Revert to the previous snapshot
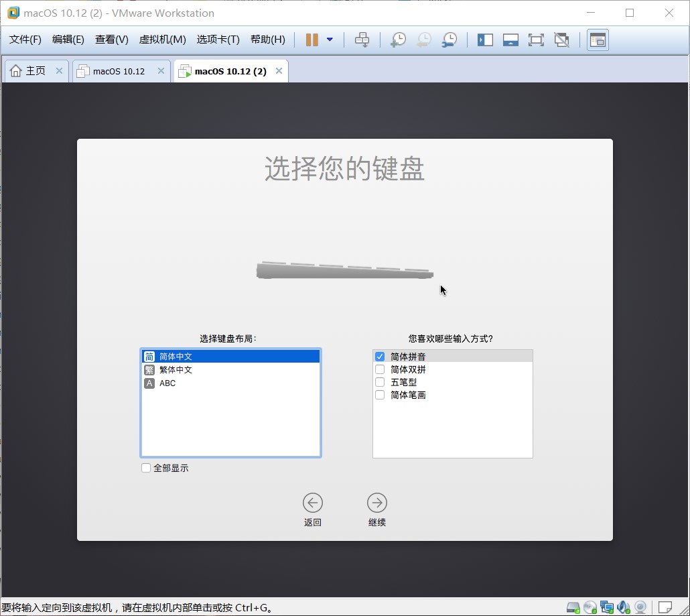 (x=424, y=40)
